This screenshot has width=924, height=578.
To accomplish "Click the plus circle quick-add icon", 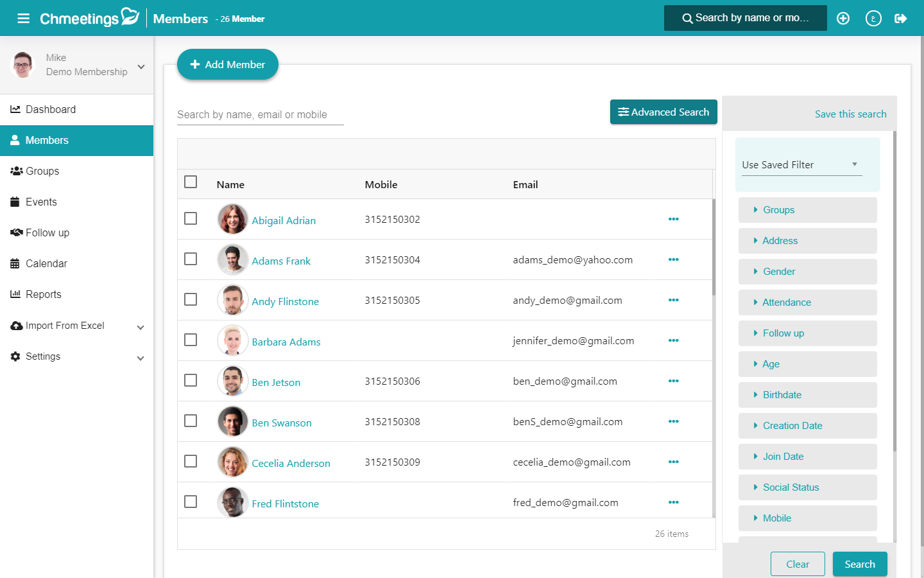I will click(843, 19).
